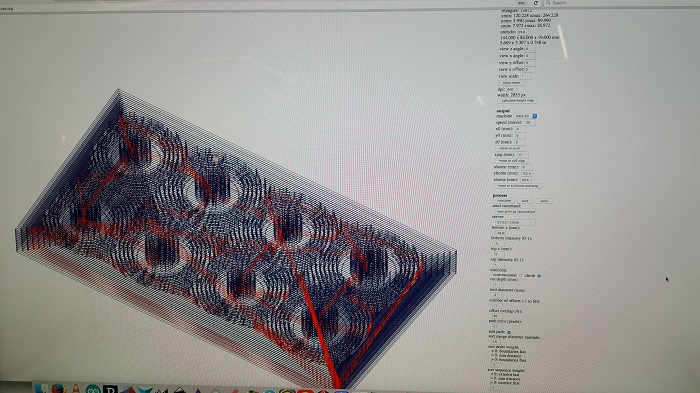Screen dimensions: 700x393
Task: Click the process save button
Action: [x=525, y=201]
